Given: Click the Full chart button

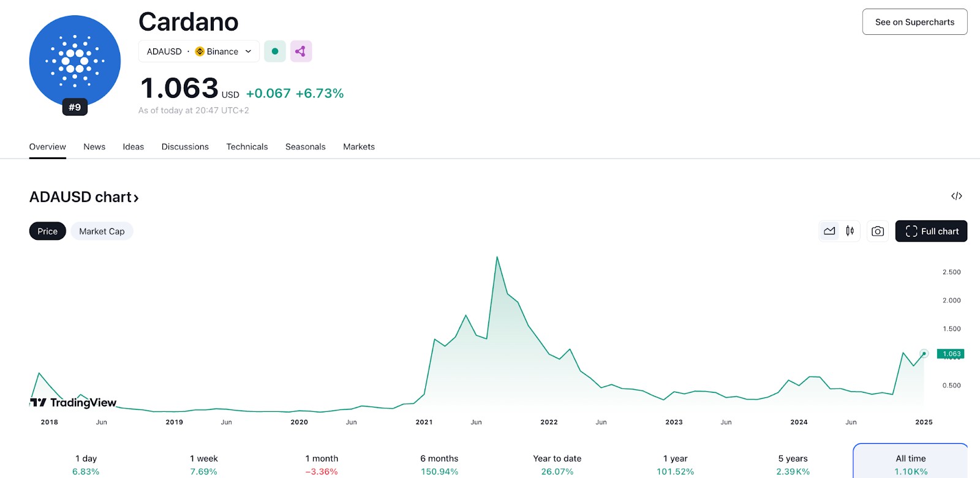Looking at the screenshot, I should tap(932, 231).
